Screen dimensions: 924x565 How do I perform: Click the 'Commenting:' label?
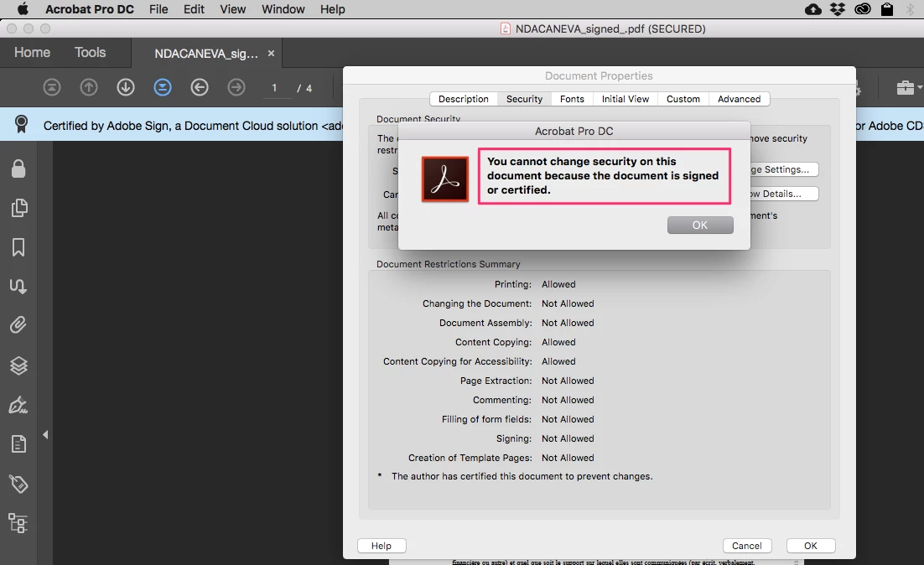[502, 400]
